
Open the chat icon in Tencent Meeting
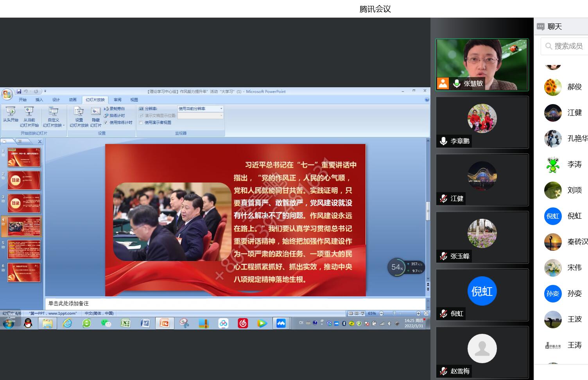(541, 27)
